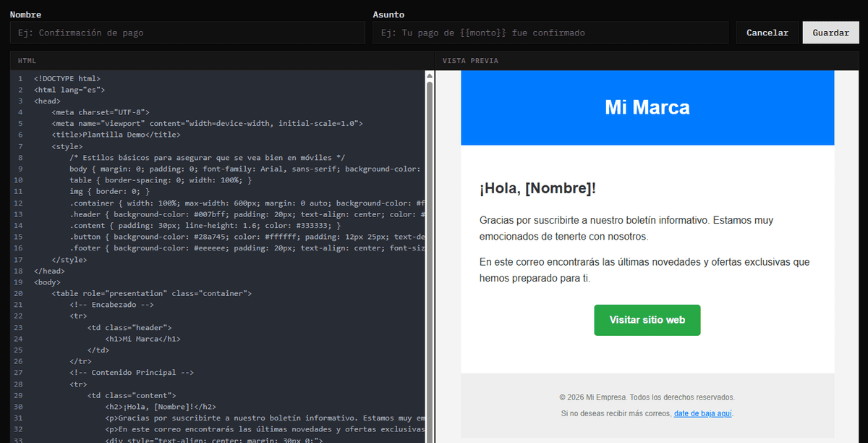This screenshot has width=868, height=443.
Task: Click the Cancelar button
Action: point(767,33)
